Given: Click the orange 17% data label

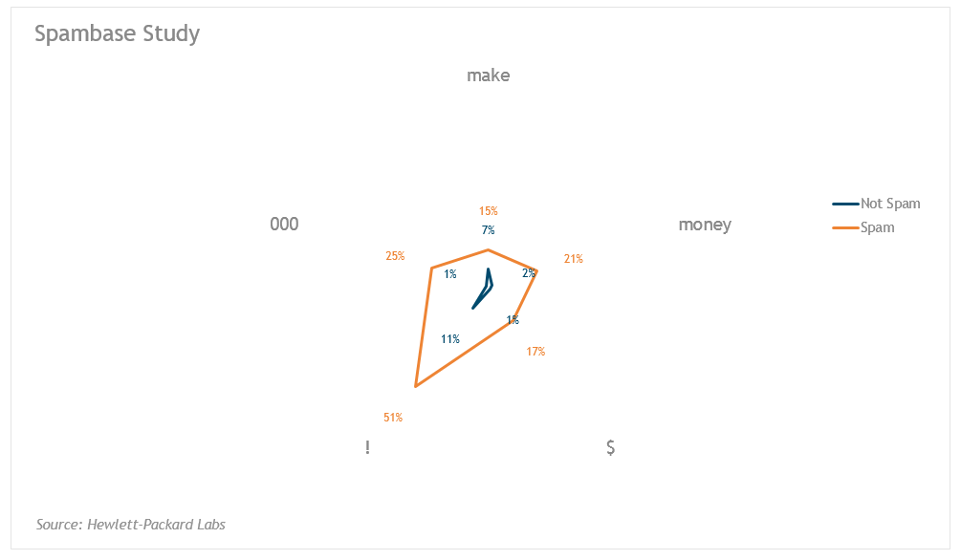Looking at the screenshot, I should coord(535,352).
